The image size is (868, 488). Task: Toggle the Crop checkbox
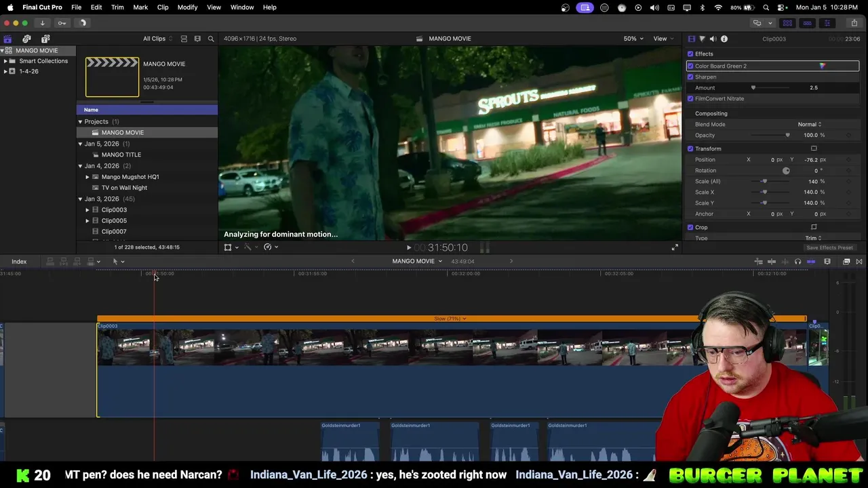[x=690, y=228]
